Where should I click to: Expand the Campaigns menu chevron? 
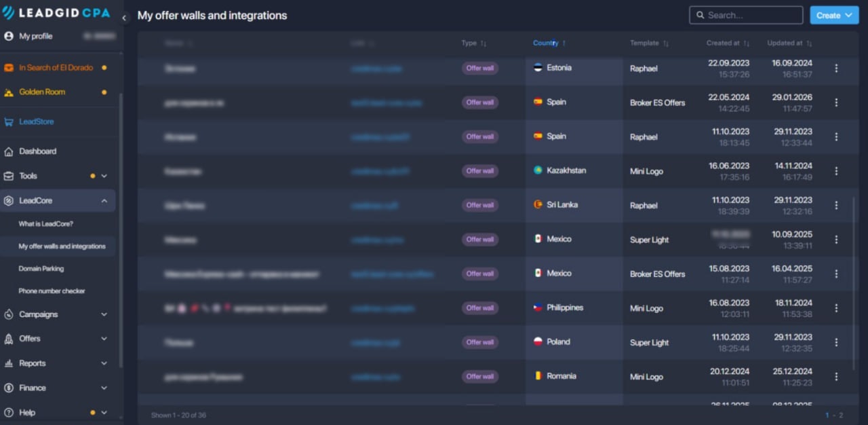pos(104,314)
